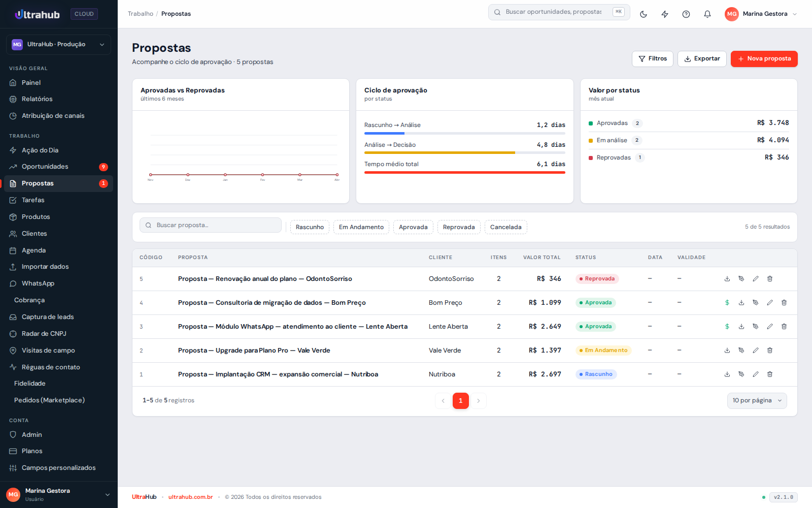Open Marina Gestora user menu in header

click(761, 14)
